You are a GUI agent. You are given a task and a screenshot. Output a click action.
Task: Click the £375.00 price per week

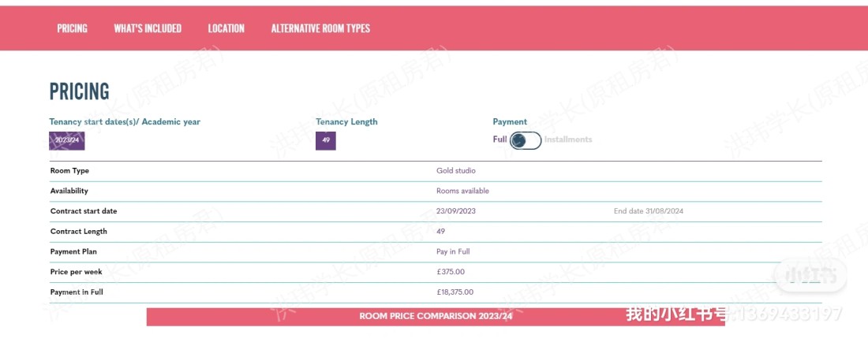[x=451, y=272]
